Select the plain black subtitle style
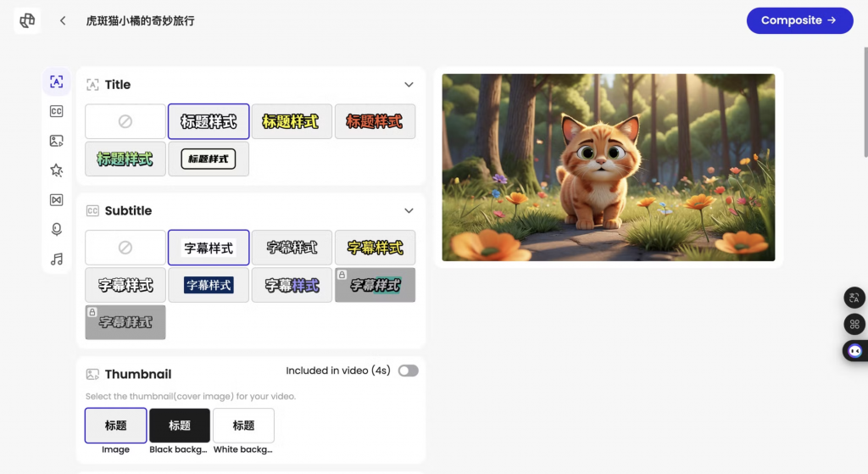 pyautogui.click(x=209, y=248)
